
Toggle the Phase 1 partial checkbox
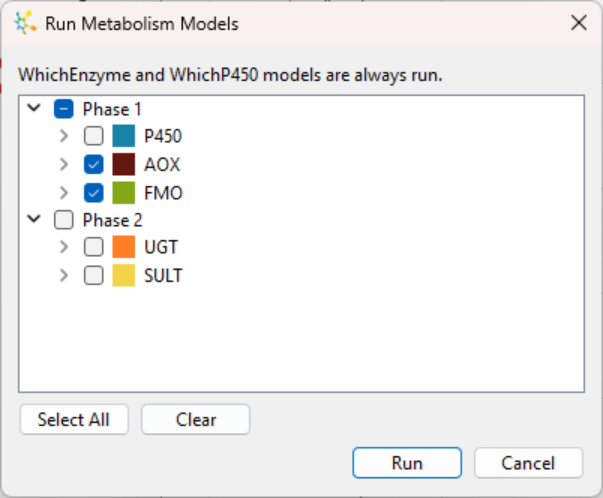[63, 109]
